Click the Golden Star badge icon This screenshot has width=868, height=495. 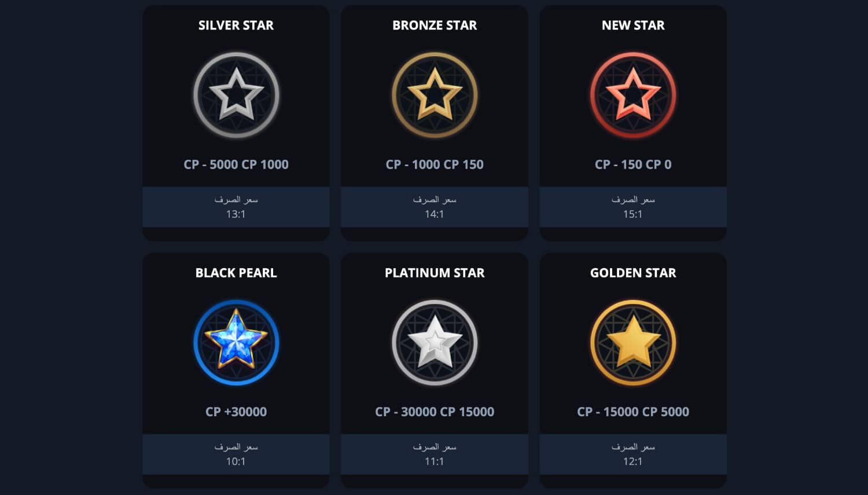pyautogui.click(x=633, y=342)
